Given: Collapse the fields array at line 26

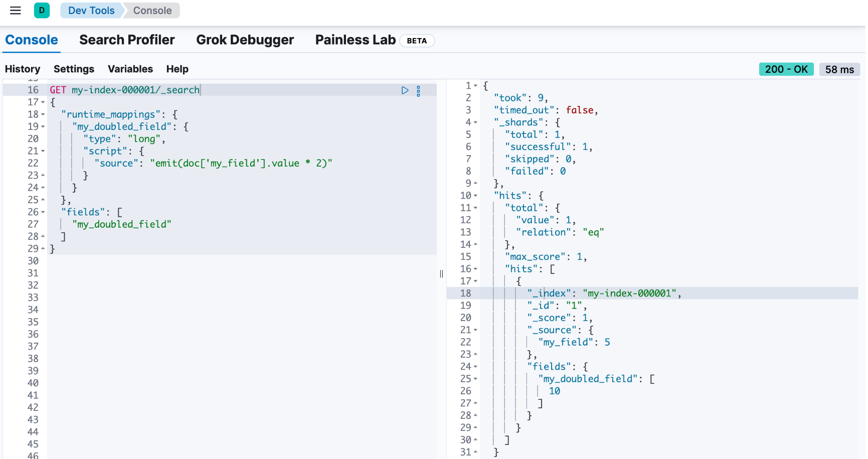Looking at the screenshot, I should pyautogui.click(x=43, y=212).
